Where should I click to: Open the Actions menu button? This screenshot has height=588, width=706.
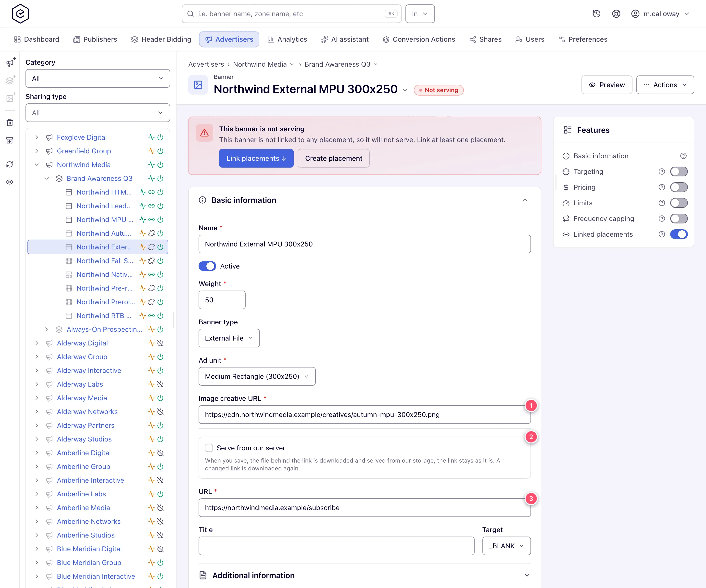pos(665,85)
